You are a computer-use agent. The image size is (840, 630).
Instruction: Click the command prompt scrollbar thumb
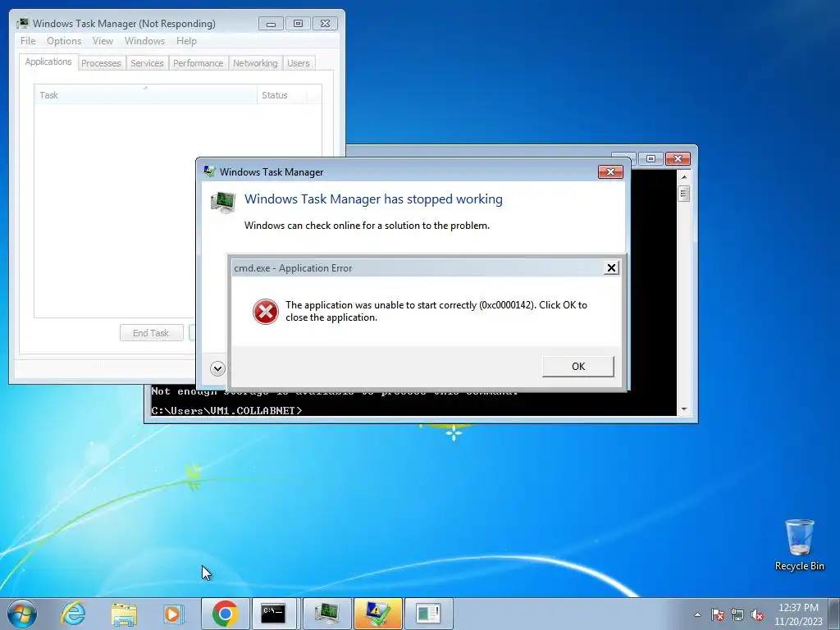click(683, 193)
